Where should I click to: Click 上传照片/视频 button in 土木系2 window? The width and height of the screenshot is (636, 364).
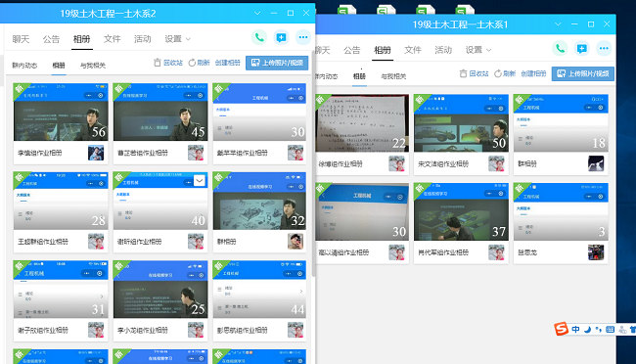277,63
